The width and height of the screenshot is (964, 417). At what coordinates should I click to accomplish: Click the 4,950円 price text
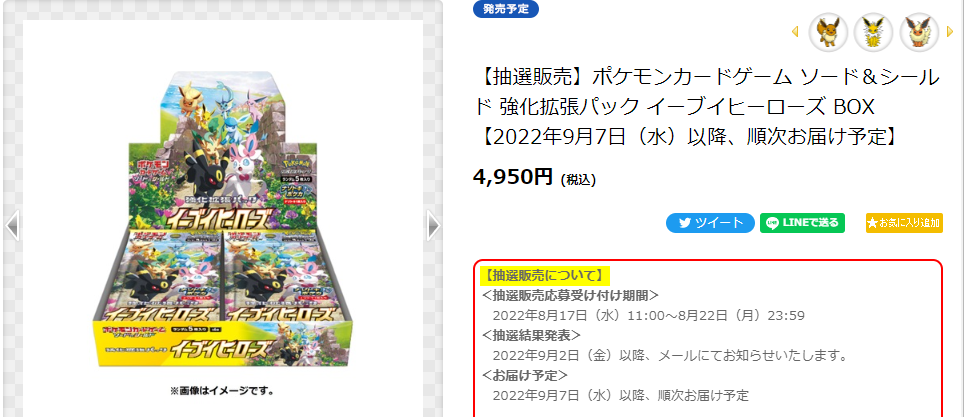coord(513,177)
